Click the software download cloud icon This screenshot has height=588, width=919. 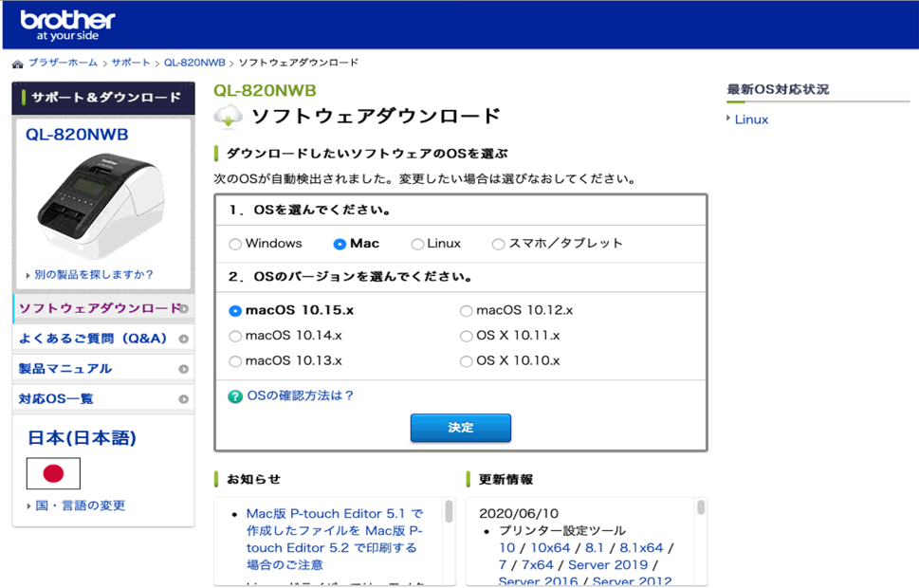[x=228, y=116]
